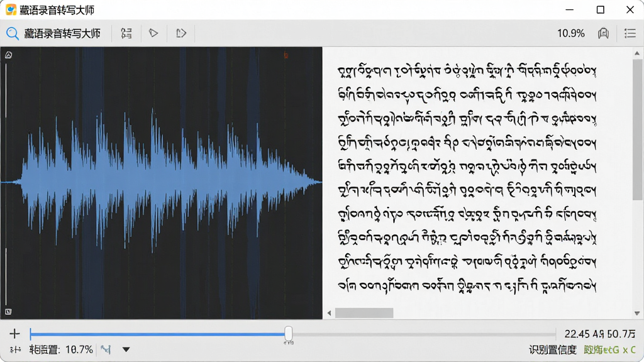The width and height of the screenshot is (644, 362).
Task: Click the adjustment icon left of 10.7% label
Action: pos(15,349)
